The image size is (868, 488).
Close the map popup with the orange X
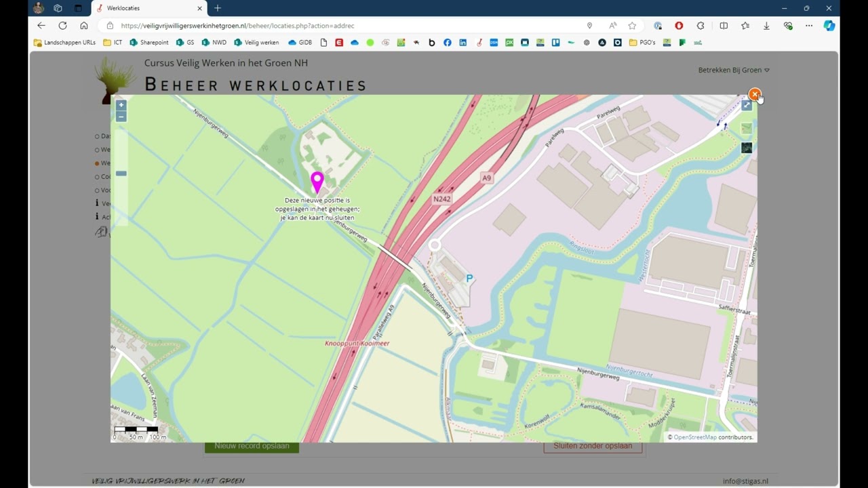(x=755, y=95)
